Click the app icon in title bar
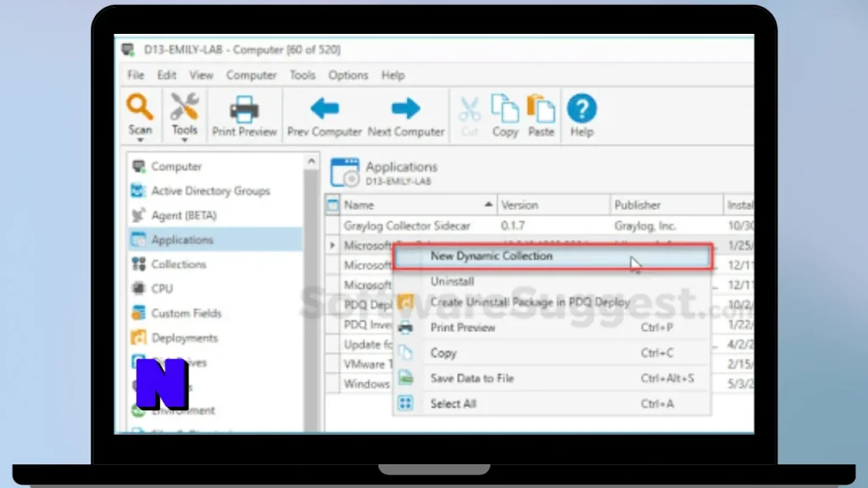Image resolution: width=868 pixels, height=488 pixels. [129, 50]
